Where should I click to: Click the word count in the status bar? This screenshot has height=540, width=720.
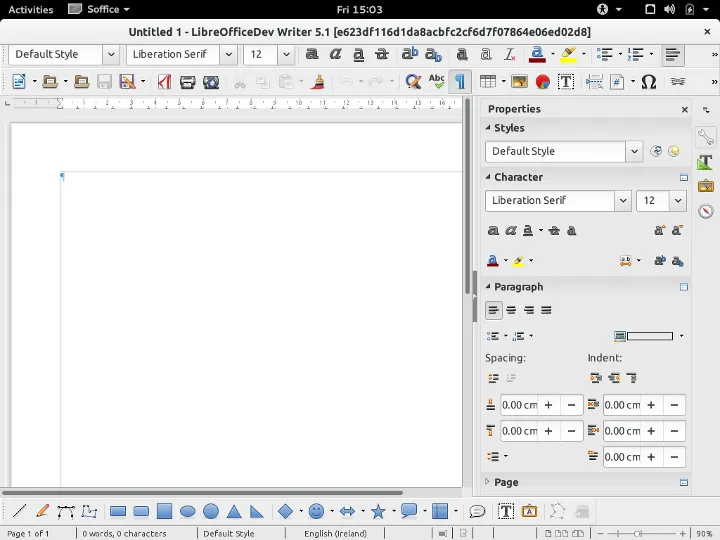pos(124,534)
